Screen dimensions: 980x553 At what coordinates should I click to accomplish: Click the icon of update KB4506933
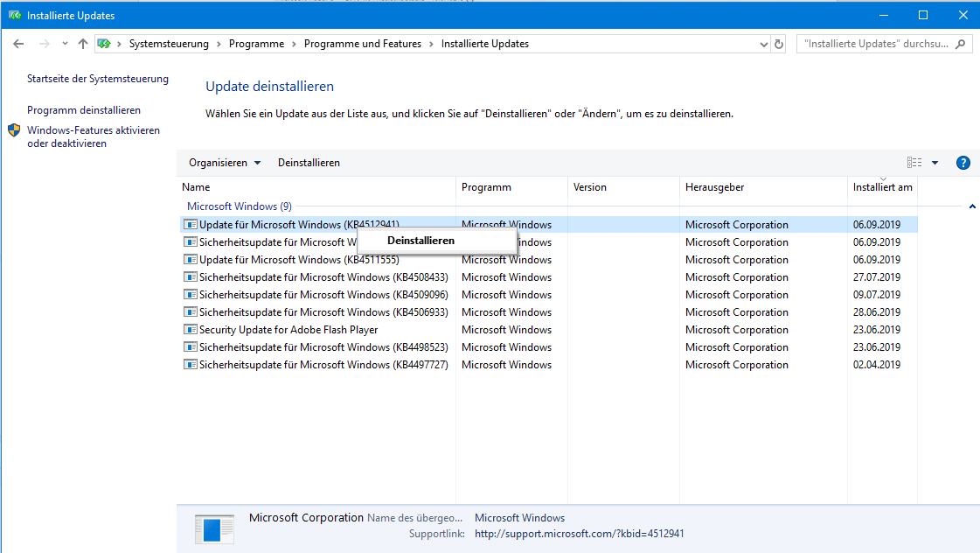pos(190,311)
